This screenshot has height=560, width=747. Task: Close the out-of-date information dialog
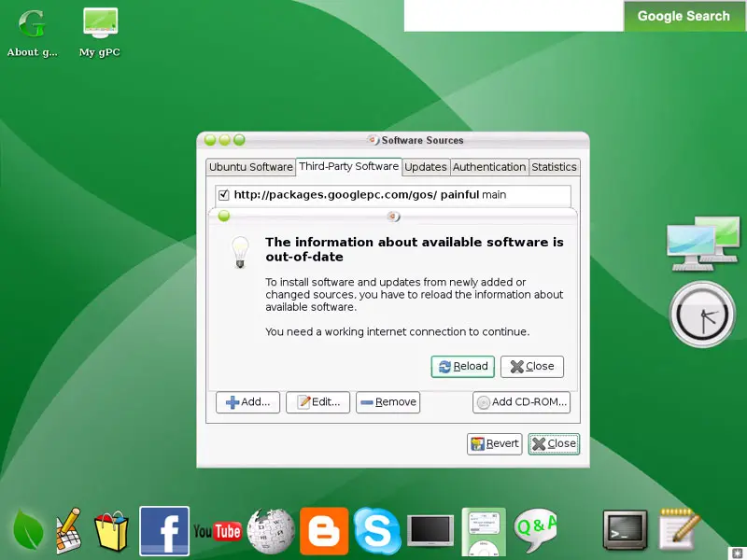(x=532, y=367)
